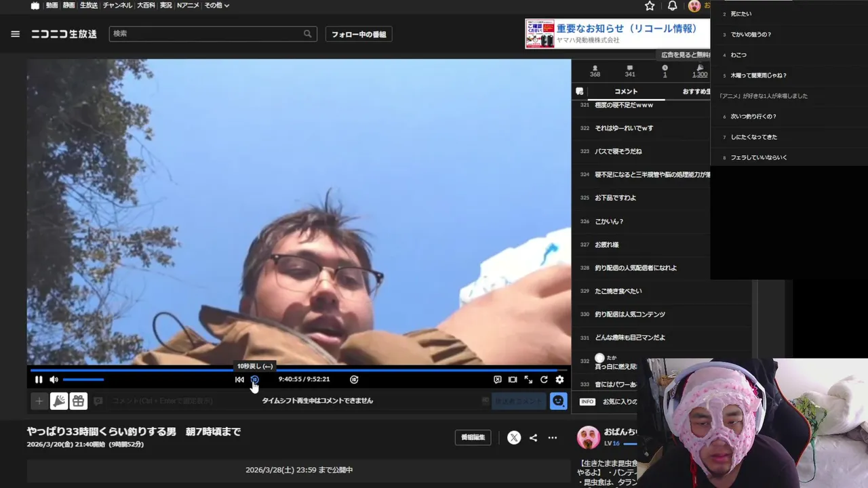Open フォロー中の番組 button

click(x=359, y=34)
